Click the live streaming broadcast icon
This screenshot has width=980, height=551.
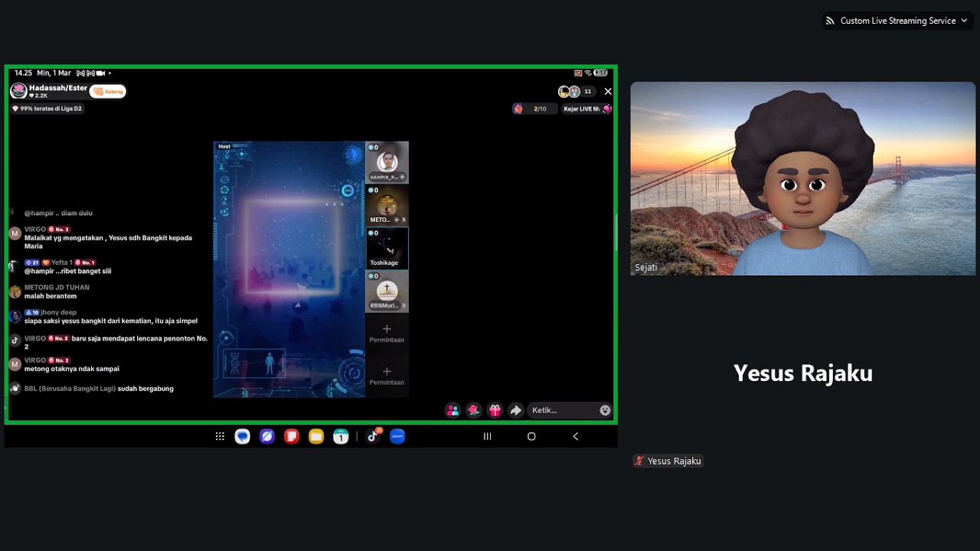click(x=830, y=21)
